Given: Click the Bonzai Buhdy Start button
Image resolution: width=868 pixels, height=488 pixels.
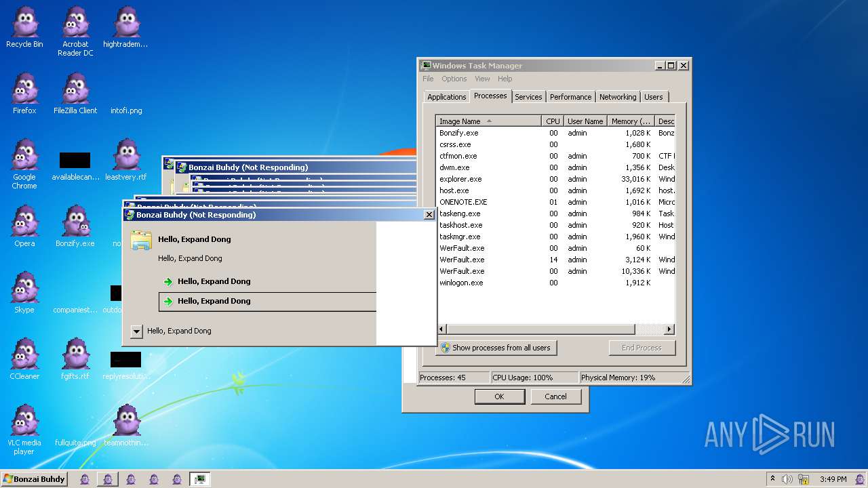Looking at the screenshot, I should (x=34, y=479).
